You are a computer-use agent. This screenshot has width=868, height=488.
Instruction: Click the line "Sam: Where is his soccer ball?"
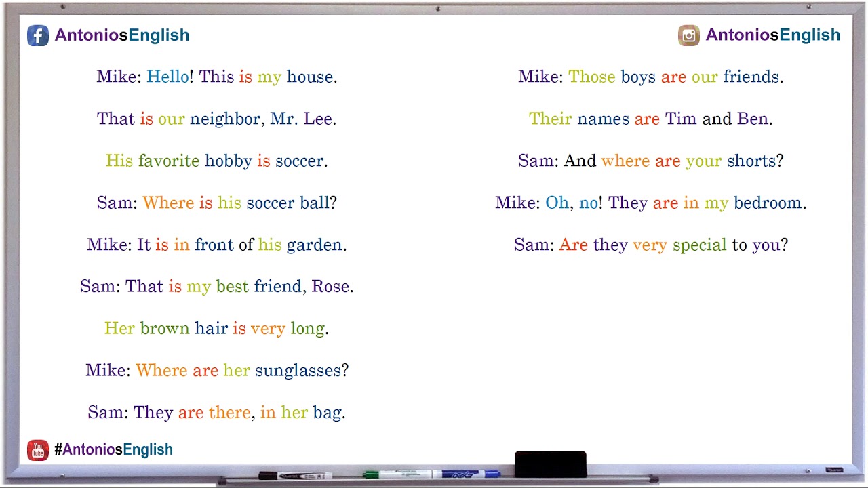pyautogui.click(x=217, y=203)
